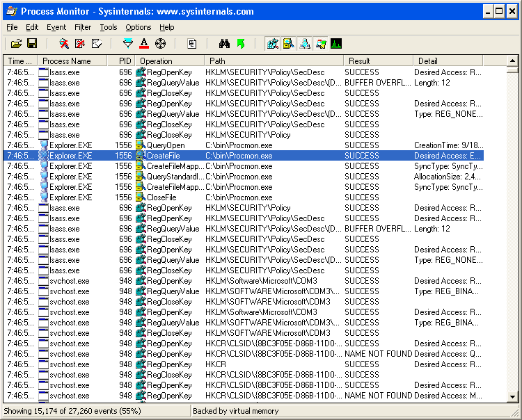This screenshot has width=522, height=420.
Task: Click the 'AllocationSize: 2,4...' detail cell
Action: pyautogui.click(x=448, y=177)
